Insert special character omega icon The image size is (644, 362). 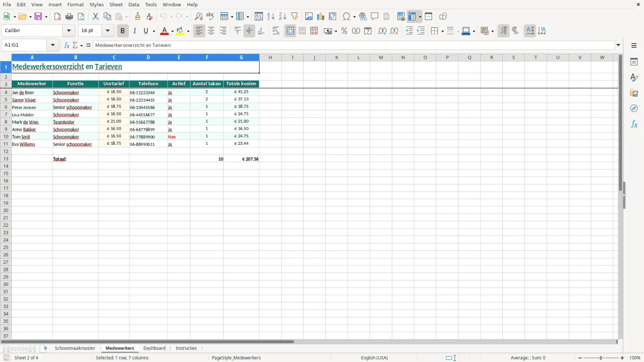(347, 17)
